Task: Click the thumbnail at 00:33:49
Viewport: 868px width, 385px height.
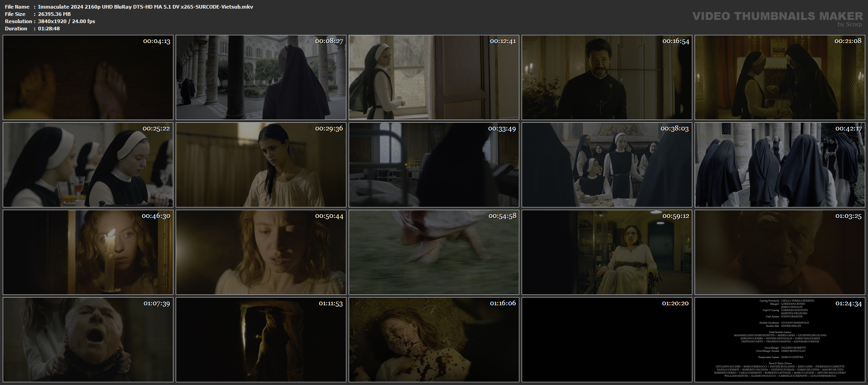Action: (x=434, y=165)
